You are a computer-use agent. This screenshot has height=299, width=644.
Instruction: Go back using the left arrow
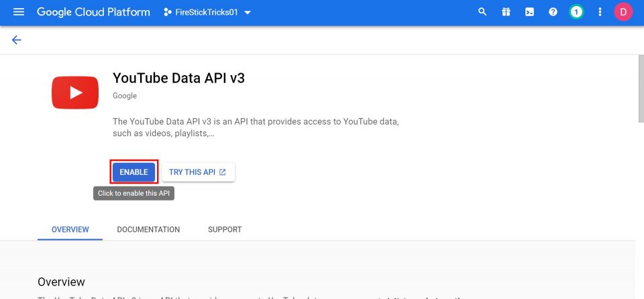tap(17, 40)
